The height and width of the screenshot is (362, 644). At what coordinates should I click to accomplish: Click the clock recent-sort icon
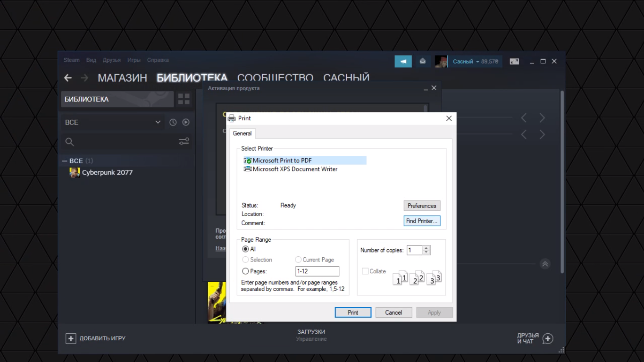173,122
